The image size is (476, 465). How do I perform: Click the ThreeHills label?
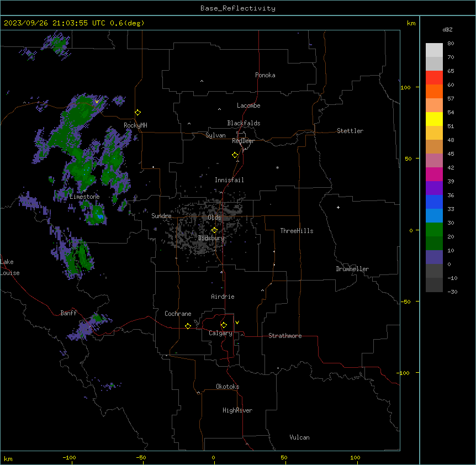tap(297, 231)
